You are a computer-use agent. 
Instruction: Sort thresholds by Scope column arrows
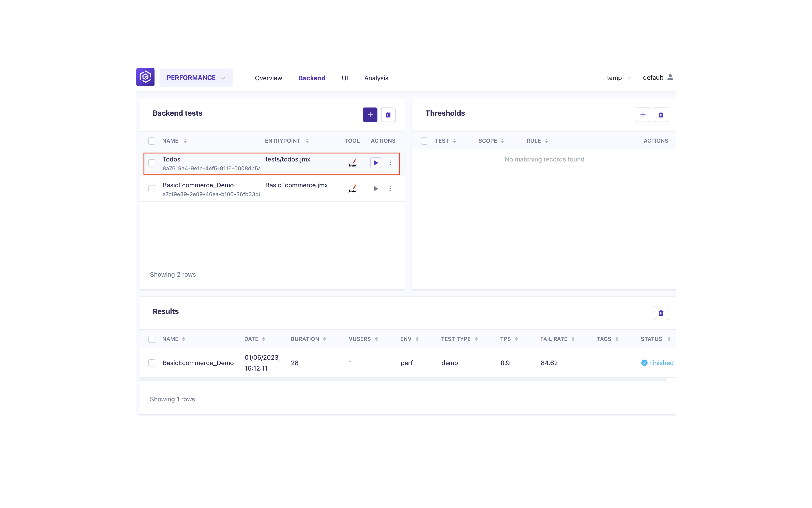tap(502, 141)
